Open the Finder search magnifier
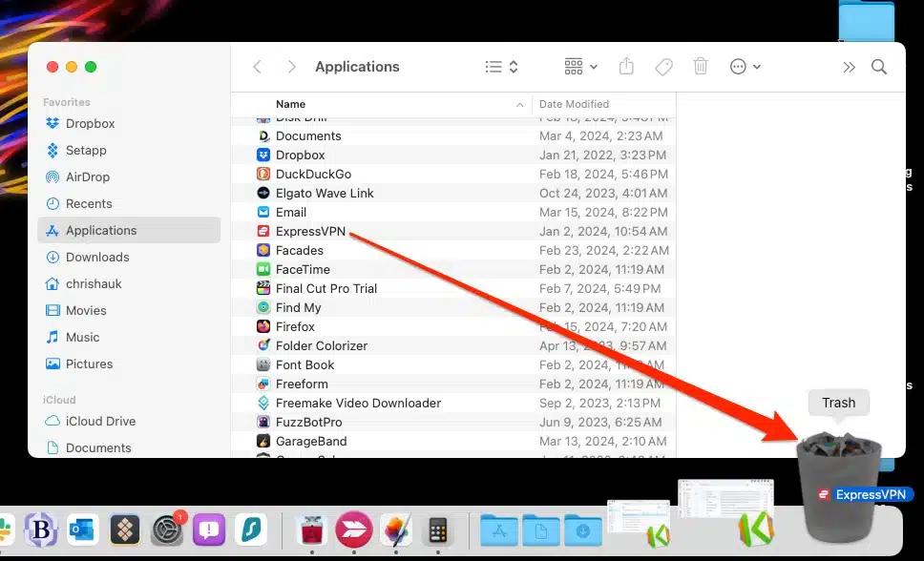 tap(879, 67)
